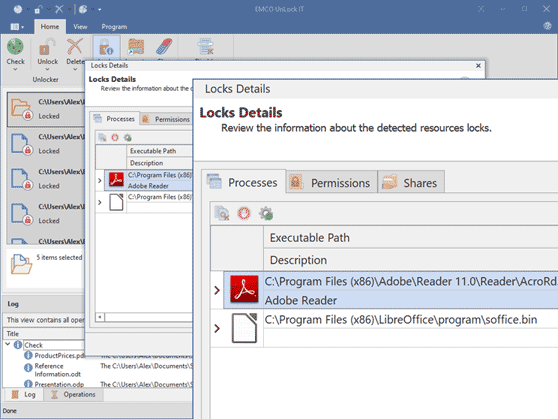Click the gear toolbar icon in the magnified Locks Details

click(x=266, y=213)
